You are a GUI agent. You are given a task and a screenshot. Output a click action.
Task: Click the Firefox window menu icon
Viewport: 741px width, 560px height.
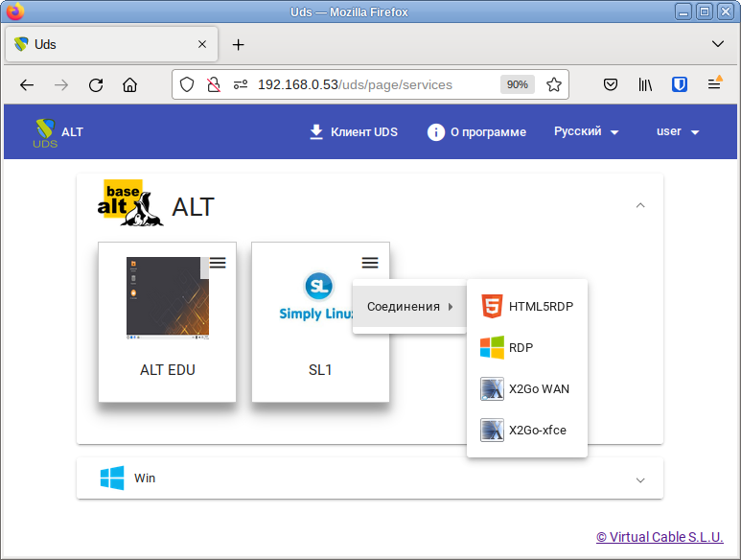pyautogui.click(x=15, y=12)
